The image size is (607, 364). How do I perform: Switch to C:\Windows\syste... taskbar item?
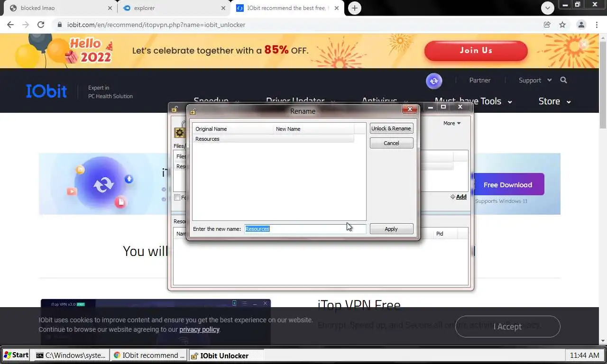(71, 355)
